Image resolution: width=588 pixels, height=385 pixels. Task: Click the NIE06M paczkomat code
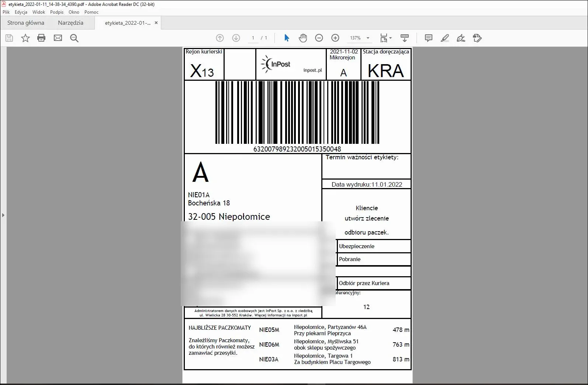pos(269,344)
